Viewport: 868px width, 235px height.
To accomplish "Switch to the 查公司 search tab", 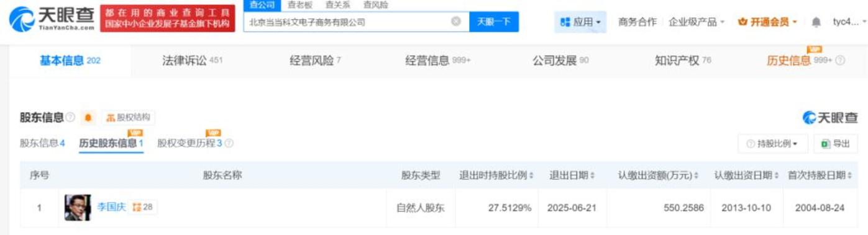I will 262,5.
